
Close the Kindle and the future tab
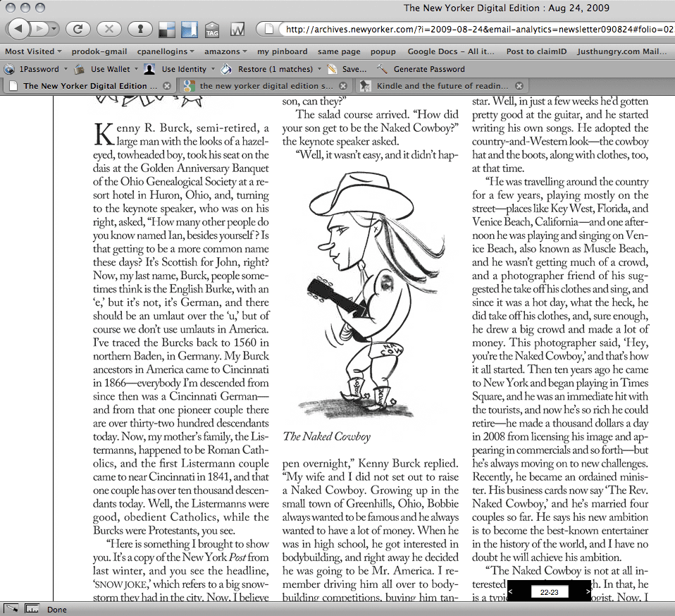[x=519, y=86]
